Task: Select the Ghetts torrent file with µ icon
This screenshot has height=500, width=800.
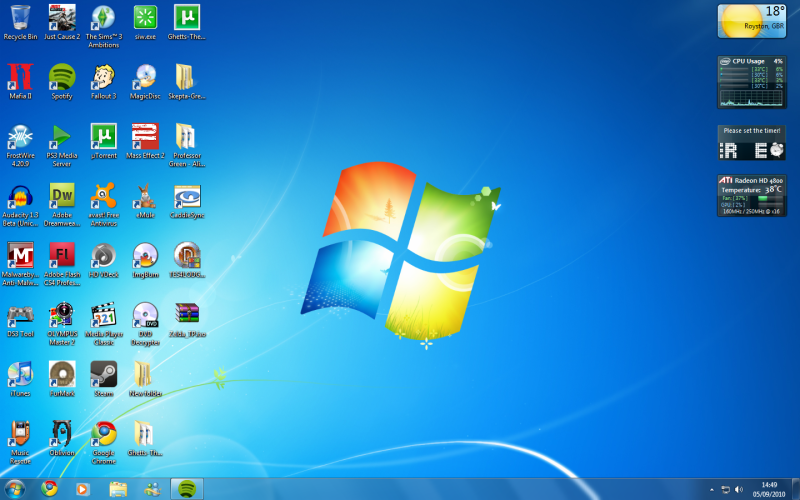Action: click(187, 22)
